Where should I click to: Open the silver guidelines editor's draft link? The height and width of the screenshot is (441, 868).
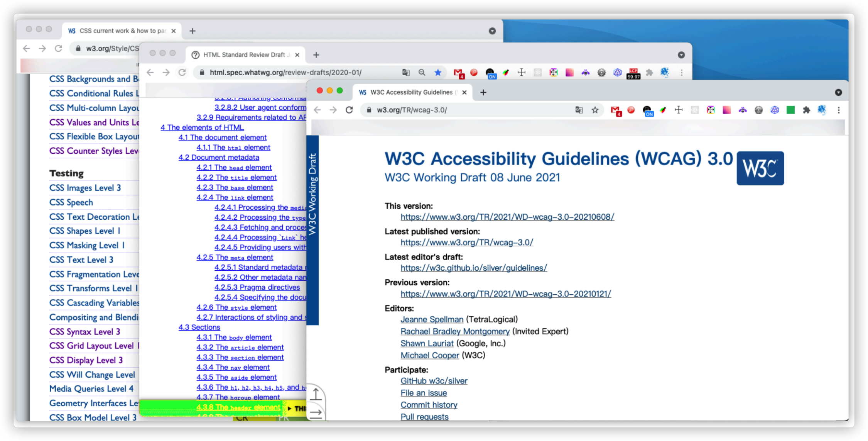coord(474,268)
